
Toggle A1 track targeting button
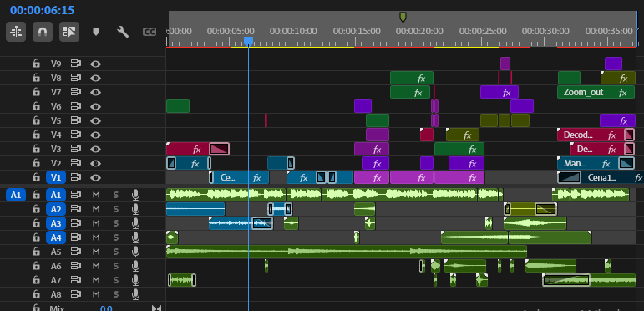(56, 195)
